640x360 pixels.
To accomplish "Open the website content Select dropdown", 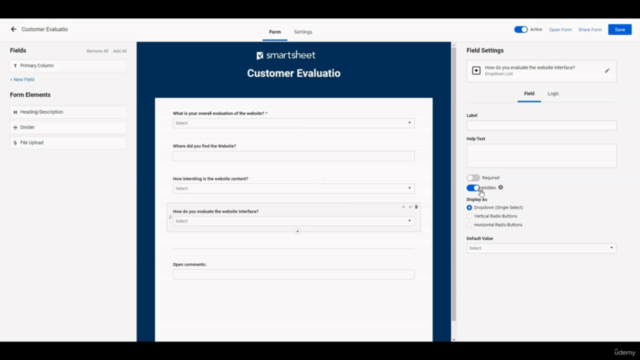I will point(293,188).
